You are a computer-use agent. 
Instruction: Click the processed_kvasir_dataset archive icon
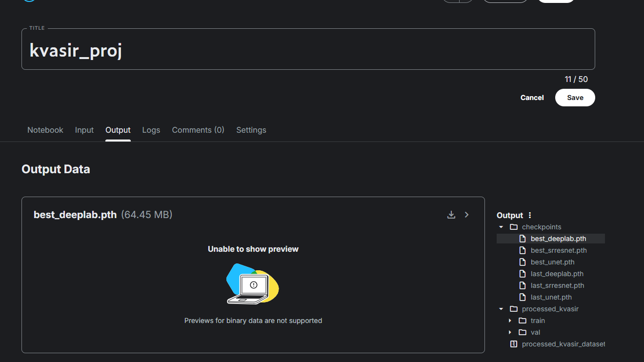pos(513,344)
